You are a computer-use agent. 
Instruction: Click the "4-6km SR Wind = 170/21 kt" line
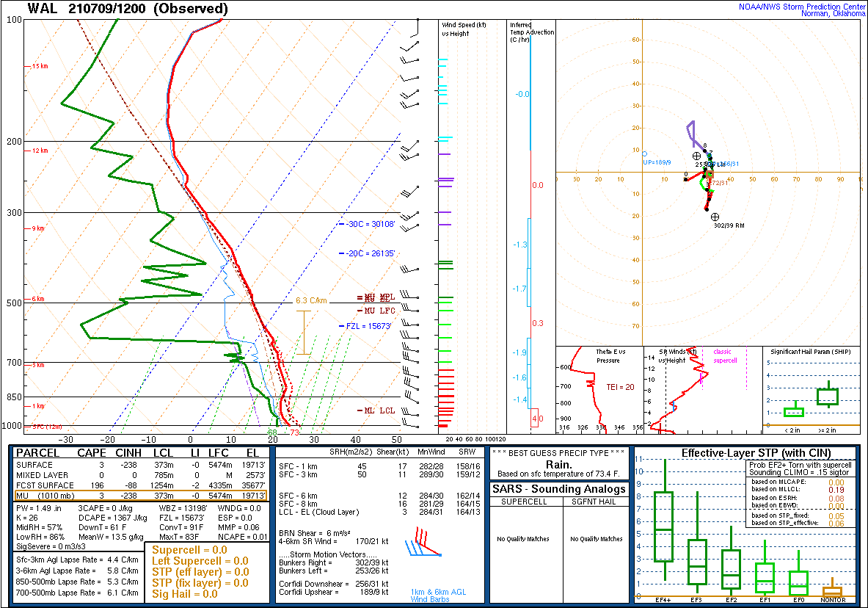[333, 541]
